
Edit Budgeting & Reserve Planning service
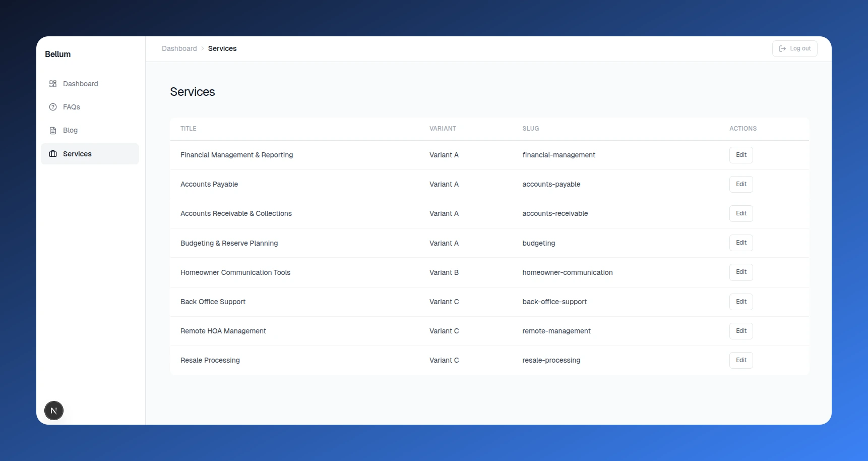click(741, 243)
